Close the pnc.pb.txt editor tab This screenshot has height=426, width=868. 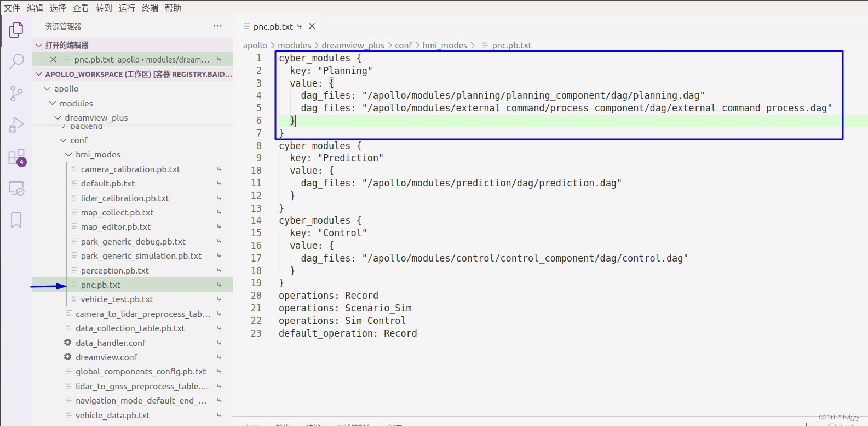[x=312, y=26]
